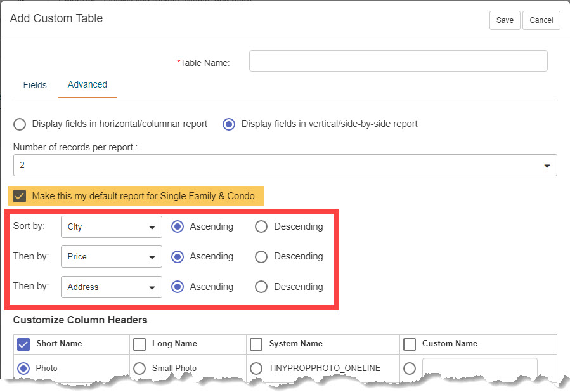Select the Advanced tab
Viewport: 570px width, 392px height.
tap(87, 85)
